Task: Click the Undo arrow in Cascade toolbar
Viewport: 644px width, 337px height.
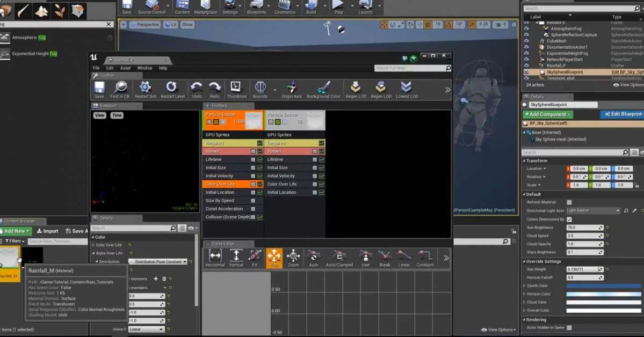Action: point(197,90)
